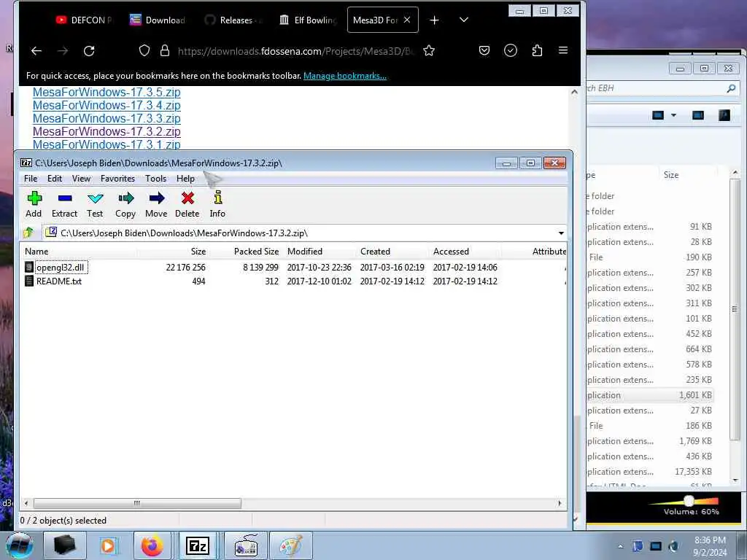
Task: Click the 7-Zip horizontal scrollbar thumb
Action: pyautogui.click(x=137, y=503)
